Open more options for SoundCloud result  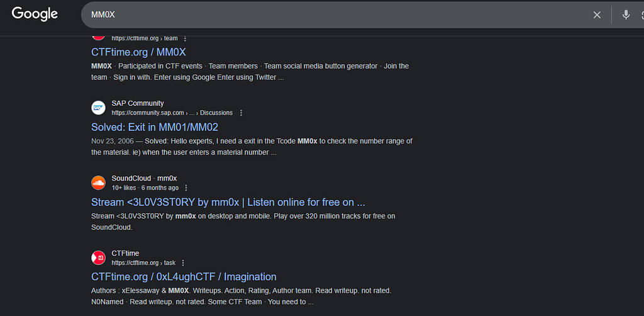click(x=186, y=188)
